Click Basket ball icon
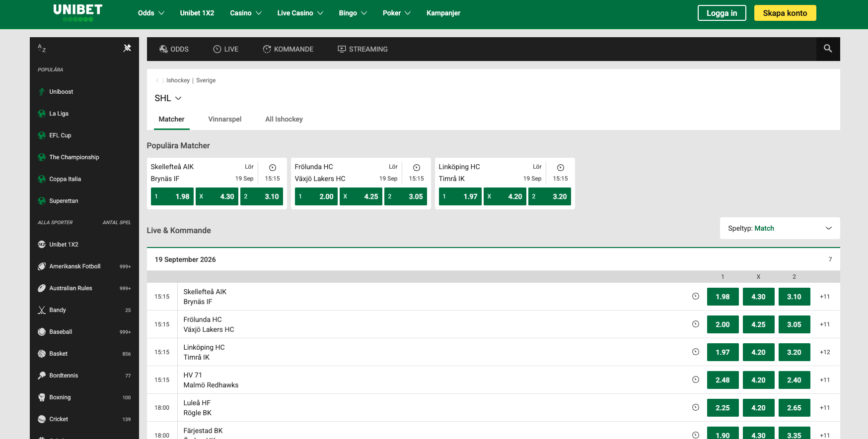Image resolution: width=868 pixels, height=439 pixels. [42, 354]
